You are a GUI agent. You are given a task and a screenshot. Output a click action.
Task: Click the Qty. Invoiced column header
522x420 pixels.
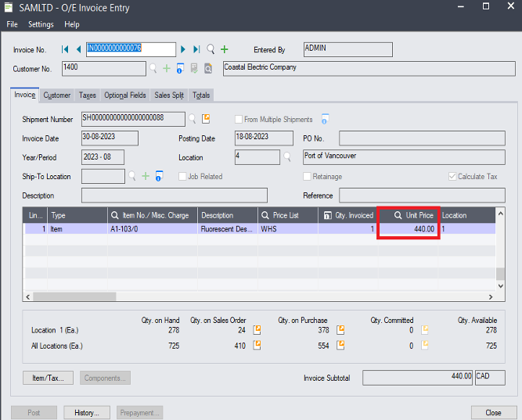[348, 215]
